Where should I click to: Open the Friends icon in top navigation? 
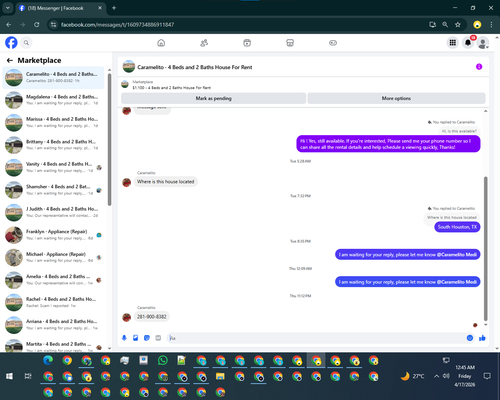(204, 43)
